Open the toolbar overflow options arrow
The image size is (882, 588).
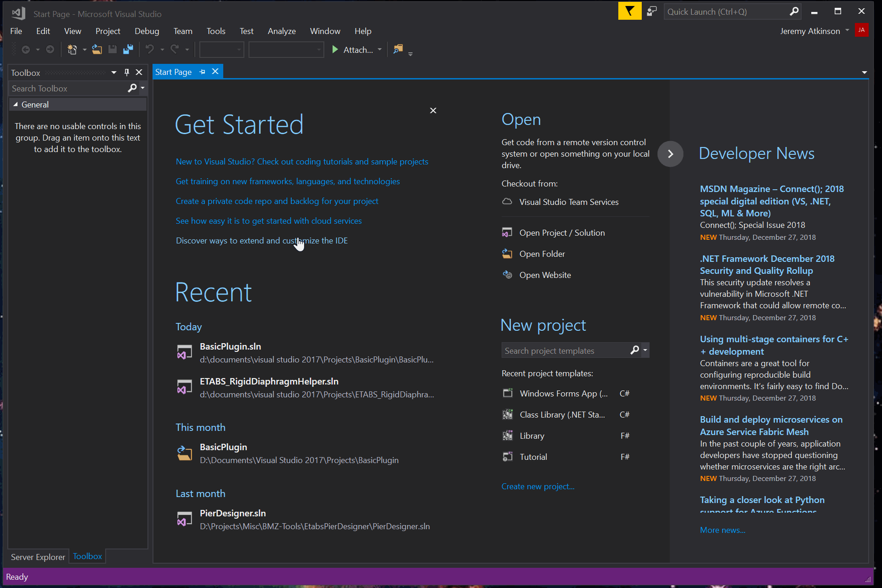[410, 54]
